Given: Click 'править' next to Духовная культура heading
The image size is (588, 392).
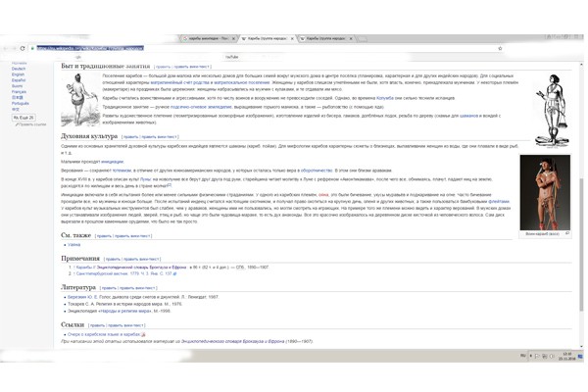Looking at the screenshot, I should coord(129,137).
